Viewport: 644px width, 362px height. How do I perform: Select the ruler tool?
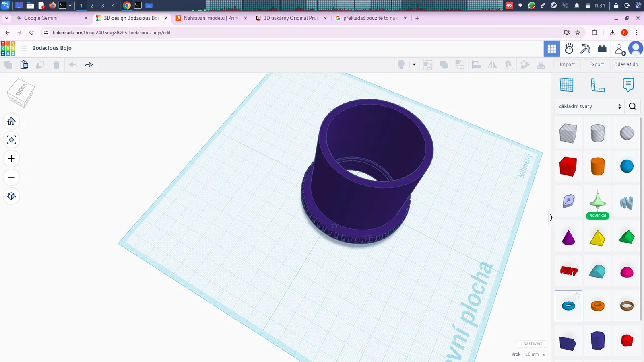(597, 85)
